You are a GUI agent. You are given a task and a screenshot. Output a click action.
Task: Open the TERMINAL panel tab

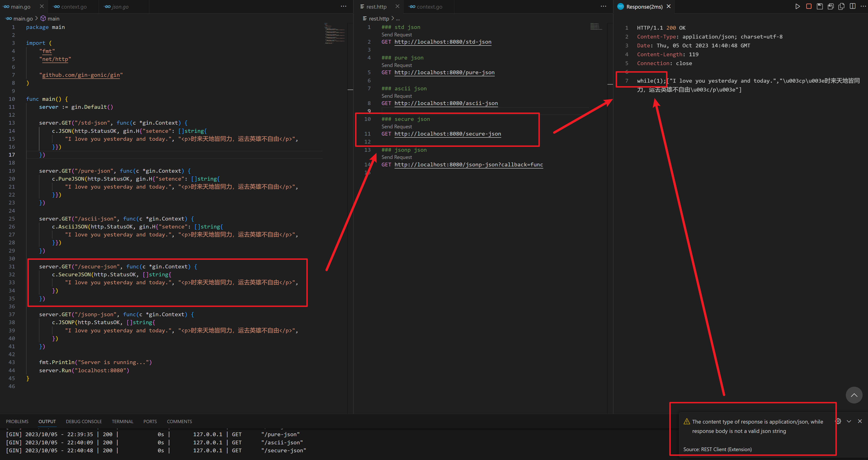(123, 421)
